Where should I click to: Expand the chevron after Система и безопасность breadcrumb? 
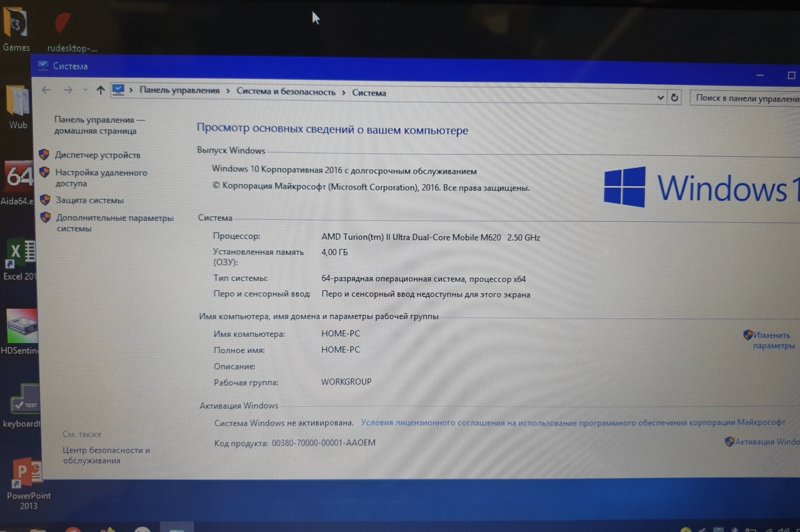coord(344,92)
